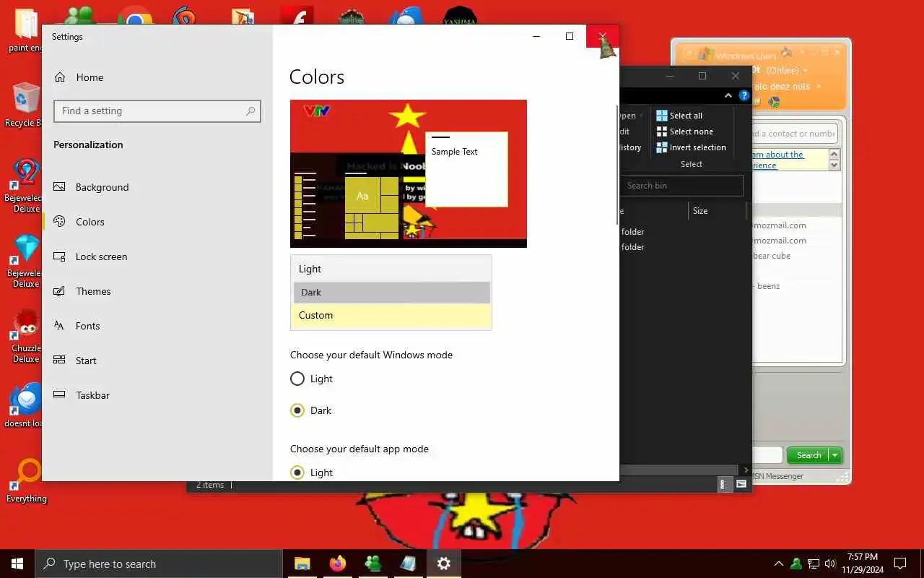924x578 pixels.
Task: Click the 2 items status text
Action: (x=210, y=485)
